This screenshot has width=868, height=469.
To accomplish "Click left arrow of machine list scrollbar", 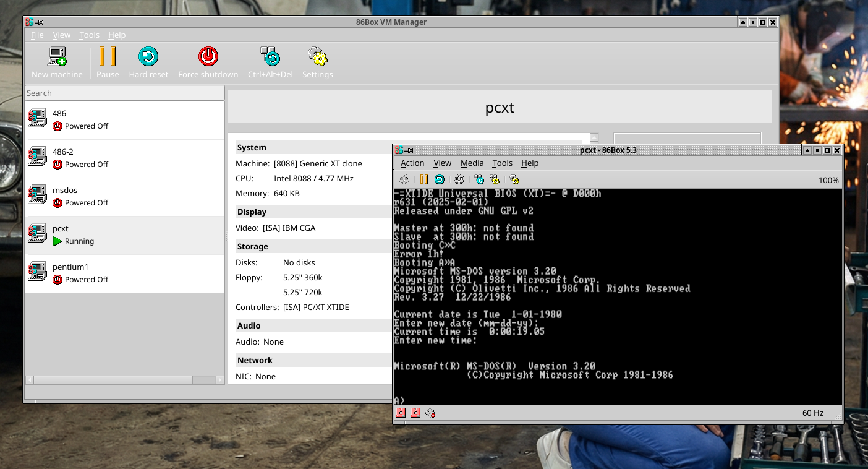I will coord(30,380).
